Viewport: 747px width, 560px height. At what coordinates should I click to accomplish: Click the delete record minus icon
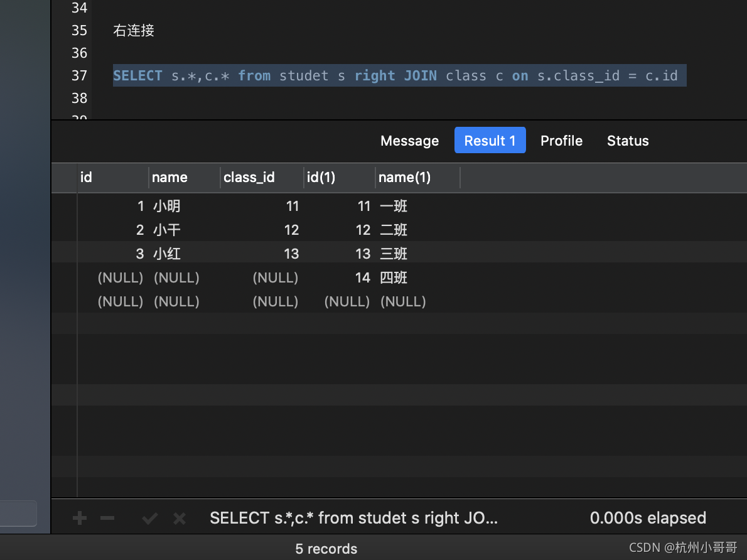point(107,518)
